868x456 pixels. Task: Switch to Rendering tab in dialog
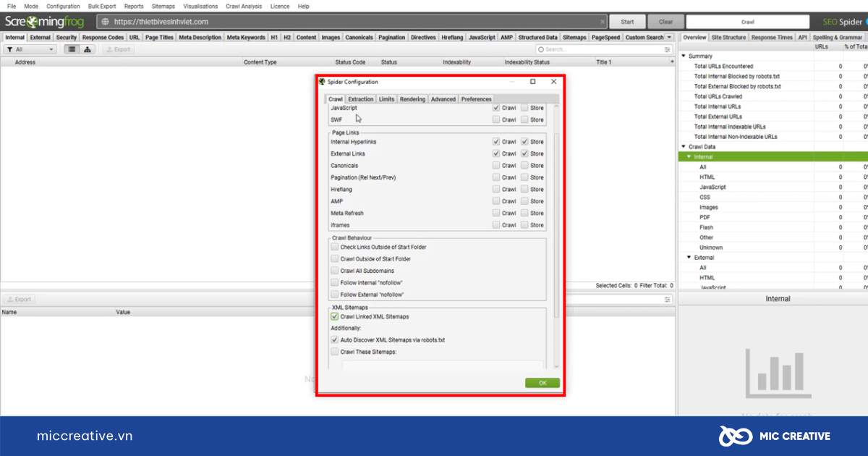tap(412, 99)
